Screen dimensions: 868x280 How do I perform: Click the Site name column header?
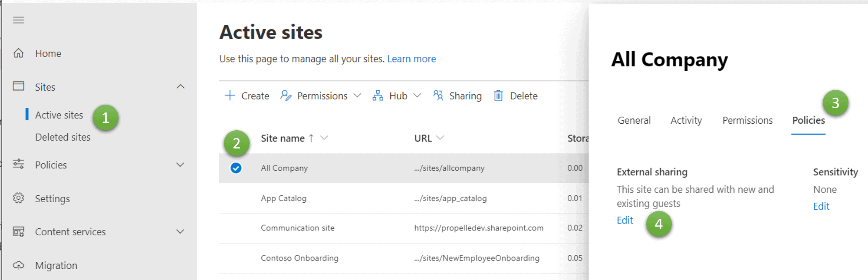point(283,138)
